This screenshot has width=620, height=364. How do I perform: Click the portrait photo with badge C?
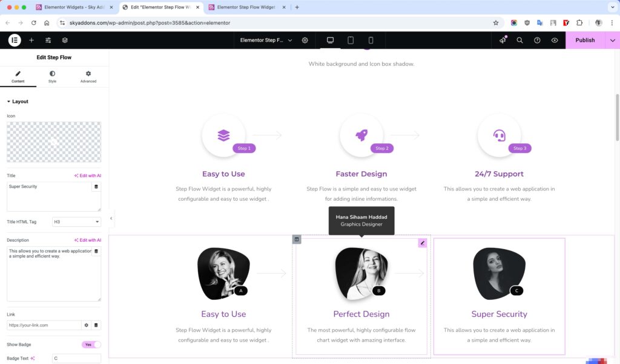pos(499,273)
